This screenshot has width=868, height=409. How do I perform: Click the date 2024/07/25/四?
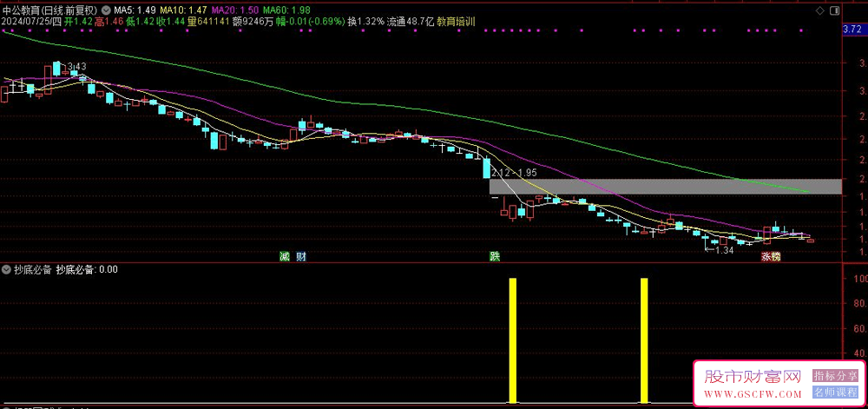coord(31,21)
